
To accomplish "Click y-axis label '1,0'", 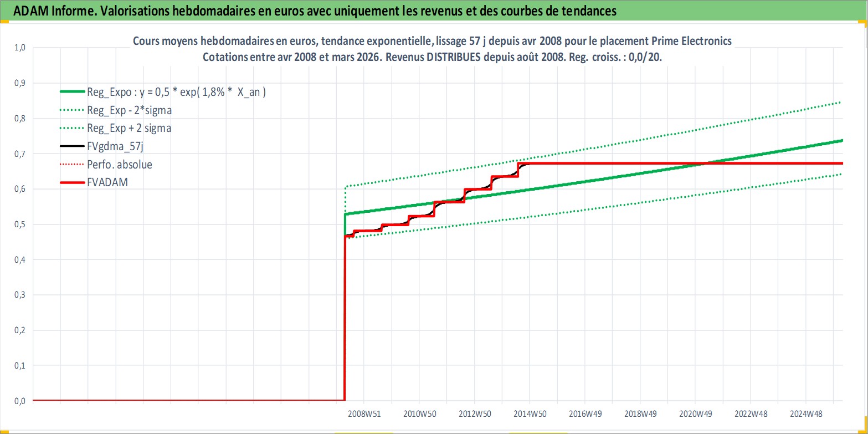I will coord(20,48).
